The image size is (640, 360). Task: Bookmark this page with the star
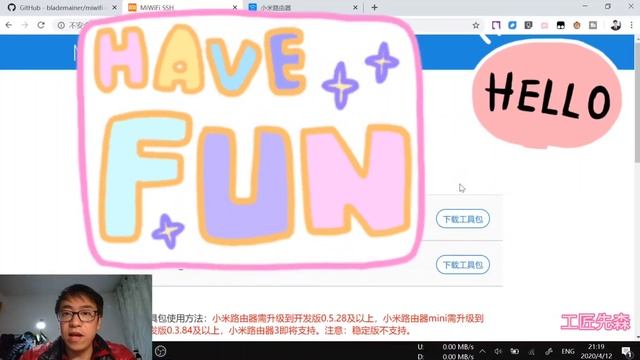[476, 25]
